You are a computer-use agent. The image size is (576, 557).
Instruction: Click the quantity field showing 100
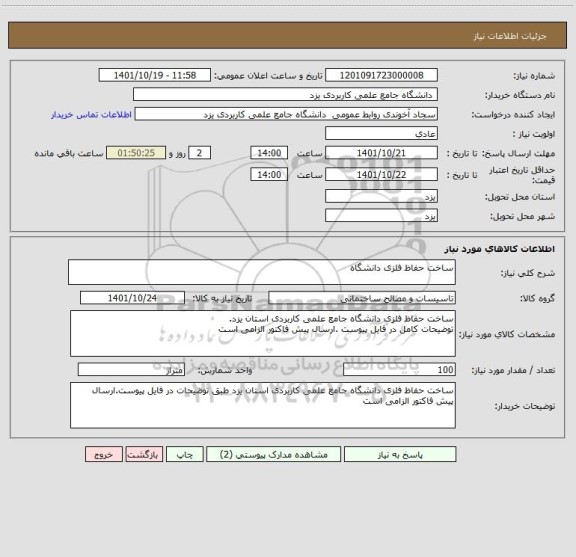coord(399,370)
